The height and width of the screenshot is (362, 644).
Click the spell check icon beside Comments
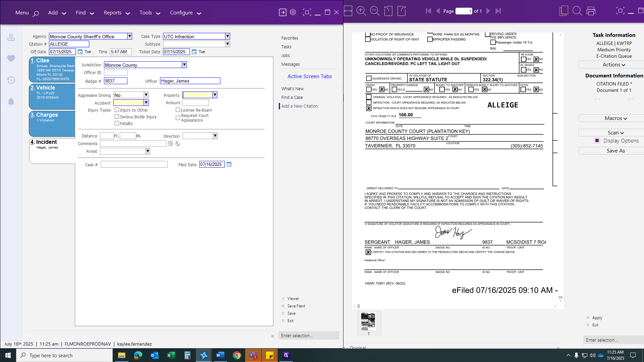[178, 144]
